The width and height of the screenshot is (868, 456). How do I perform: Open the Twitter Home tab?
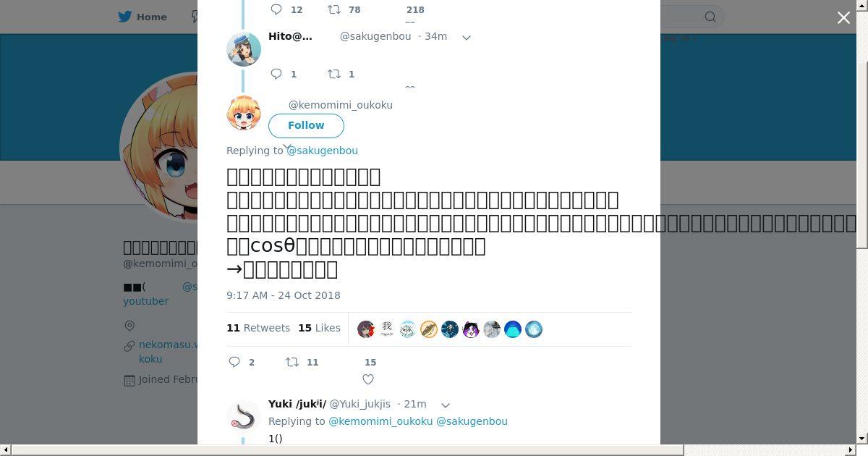[142, 17]
